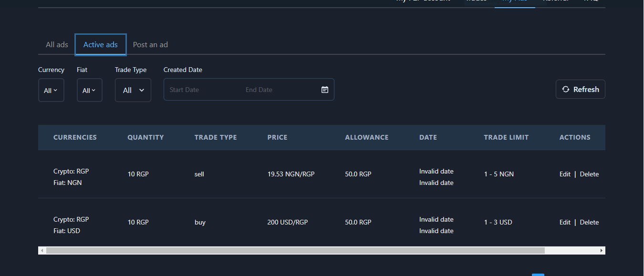This screenshot has height=276, width=644.
Task: Click the TRADE LIMIT column header
Action: coord(506,137)
